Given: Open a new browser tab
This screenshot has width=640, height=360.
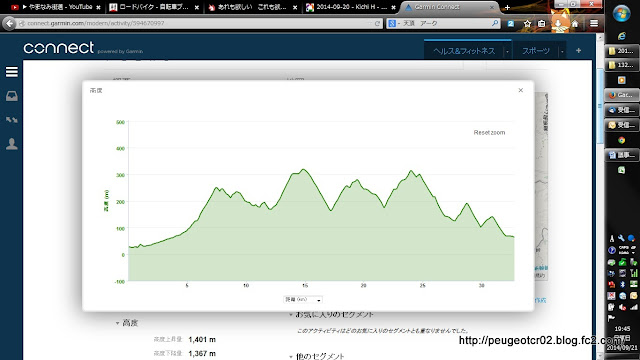Looking at the screenshot, I should coord(507,7).
